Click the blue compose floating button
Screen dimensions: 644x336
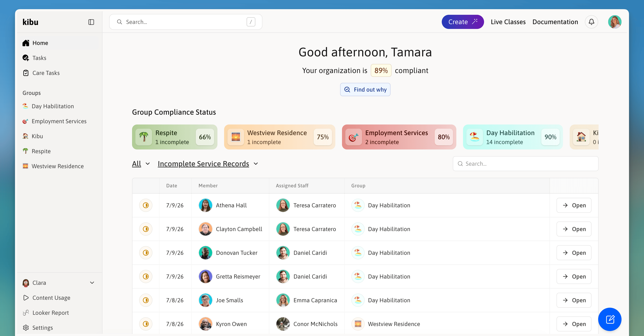(610, 319)
